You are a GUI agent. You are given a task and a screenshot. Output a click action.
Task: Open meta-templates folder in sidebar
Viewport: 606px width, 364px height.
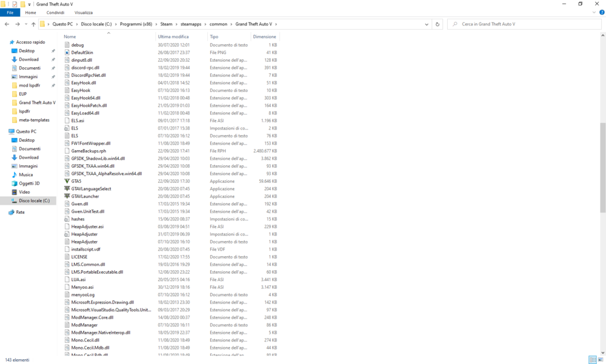34,120
